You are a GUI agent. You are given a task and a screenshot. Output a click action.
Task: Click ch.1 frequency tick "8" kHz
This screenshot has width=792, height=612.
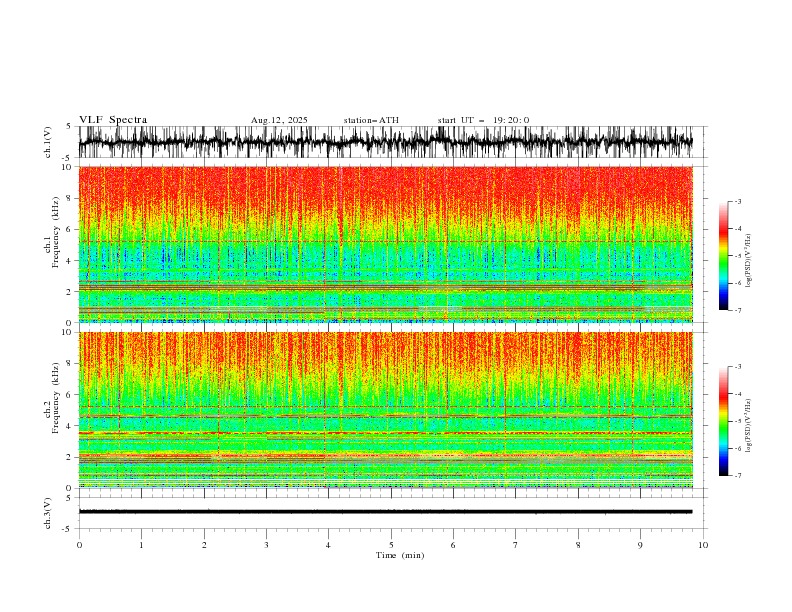71,198
